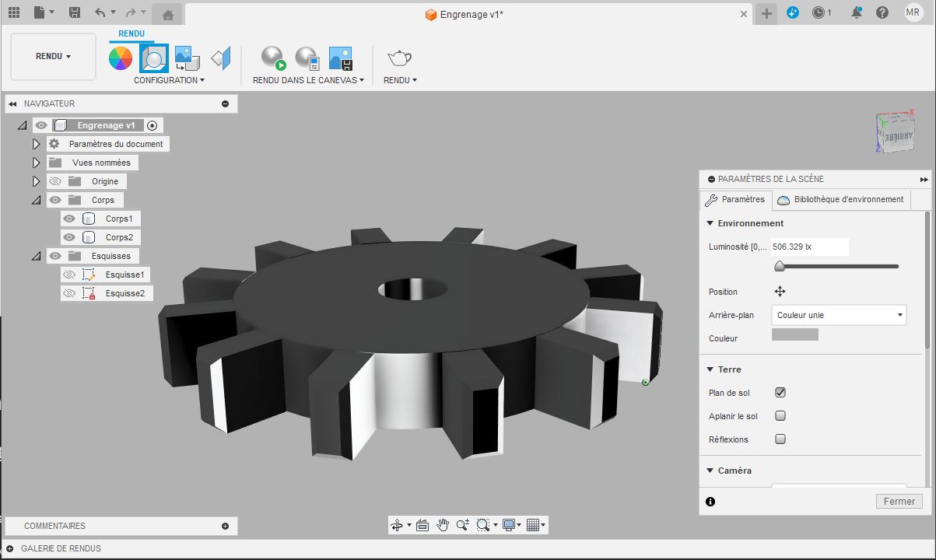Click the view cube ARRIÈRE face
The image size is (936, 560).
tap(897, 138)
